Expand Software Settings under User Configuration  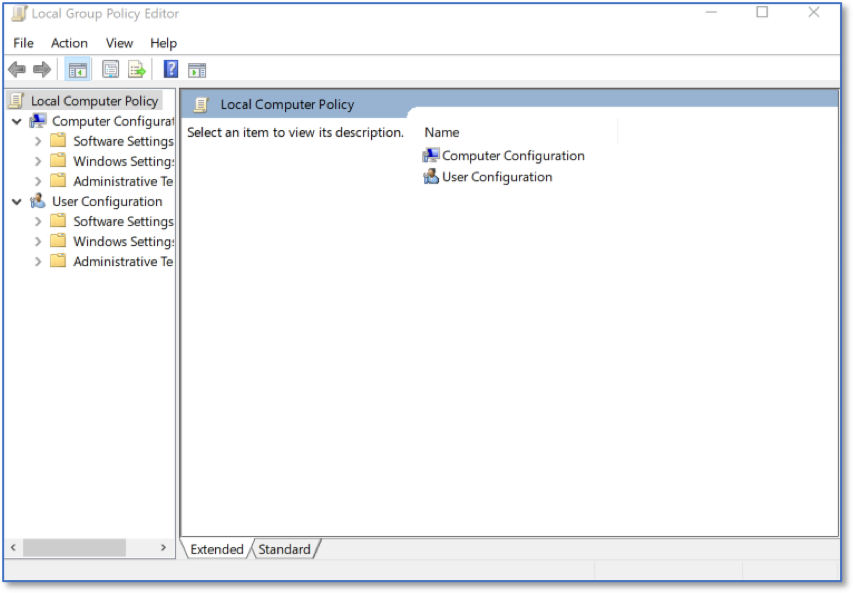(38, 221)
